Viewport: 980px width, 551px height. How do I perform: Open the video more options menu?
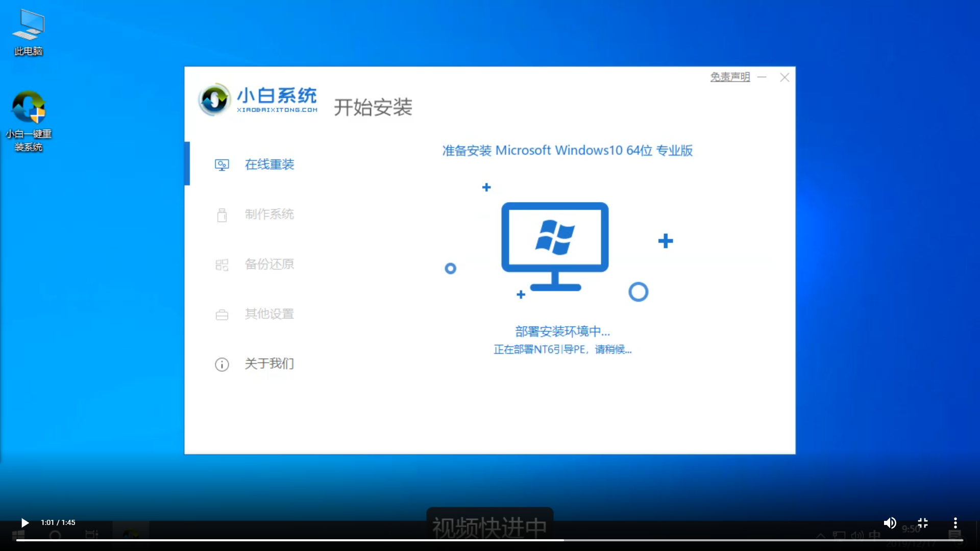(x=955, y=522)
